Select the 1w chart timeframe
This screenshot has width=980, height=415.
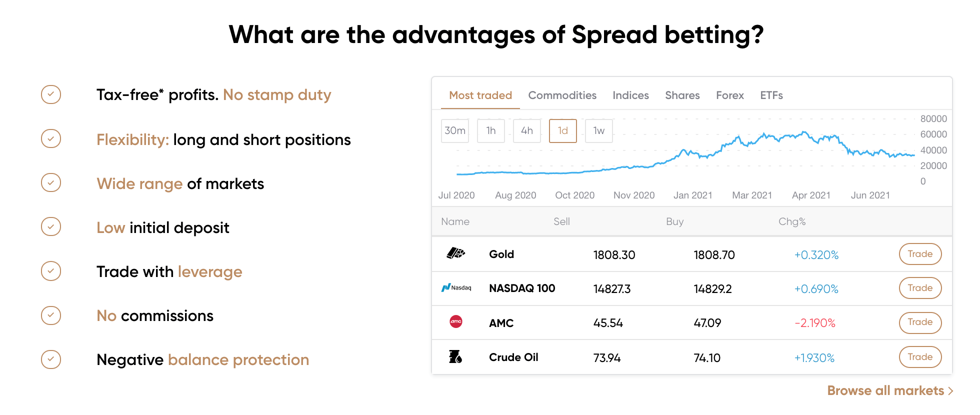[x=598, y=130]
